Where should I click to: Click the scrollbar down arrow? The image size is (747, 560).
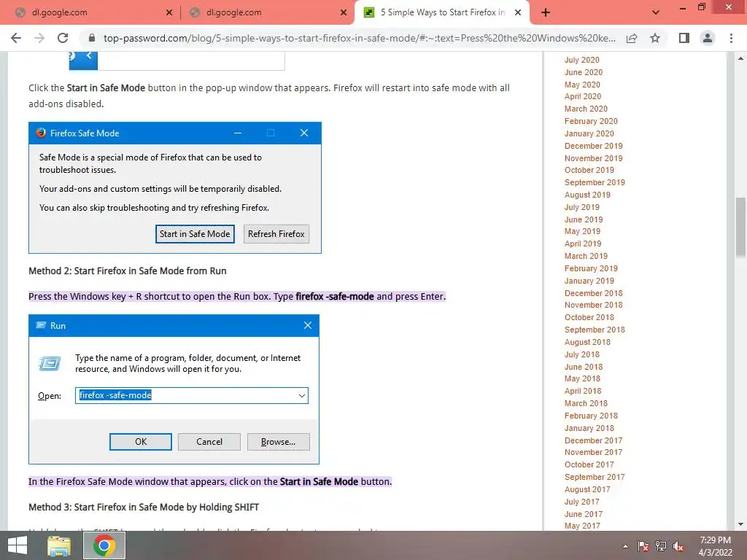click(x=740, y=524)
